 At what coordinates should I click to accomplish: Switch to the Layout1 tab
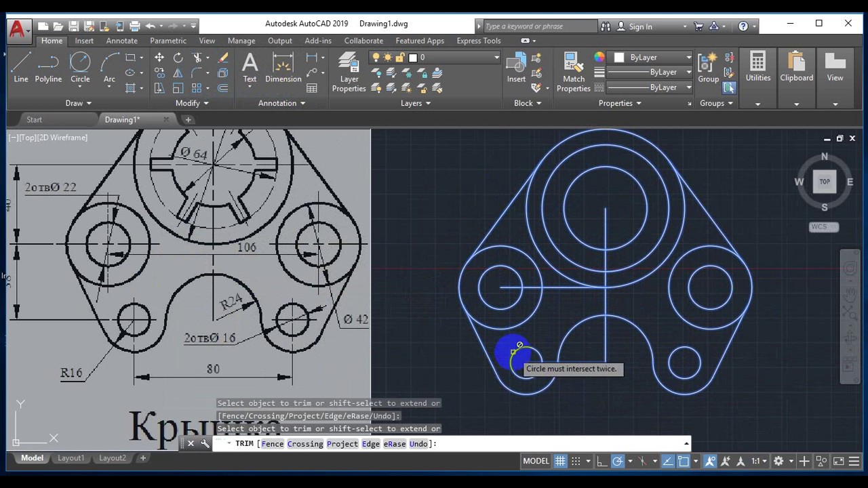point(71,458)
